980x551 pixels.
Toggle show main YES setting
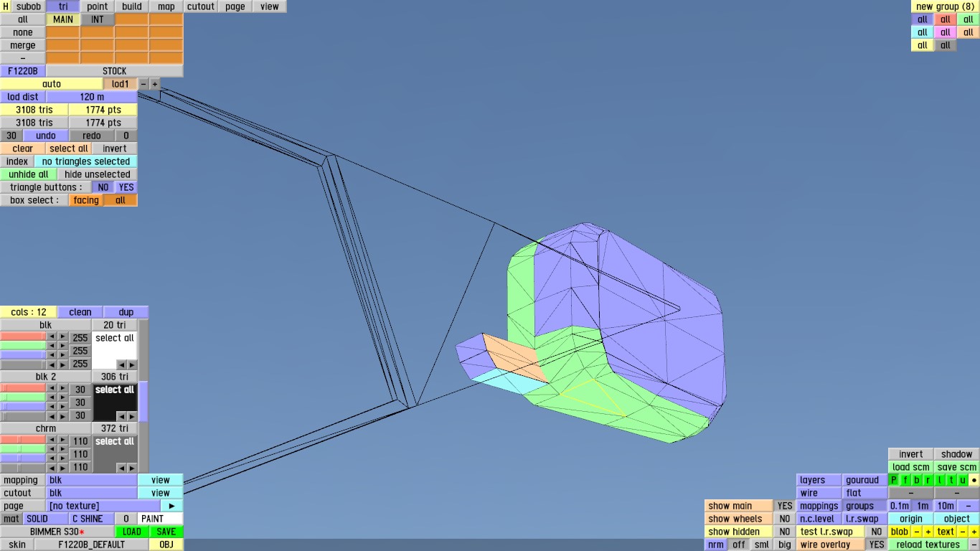click(x=785, y=506)
